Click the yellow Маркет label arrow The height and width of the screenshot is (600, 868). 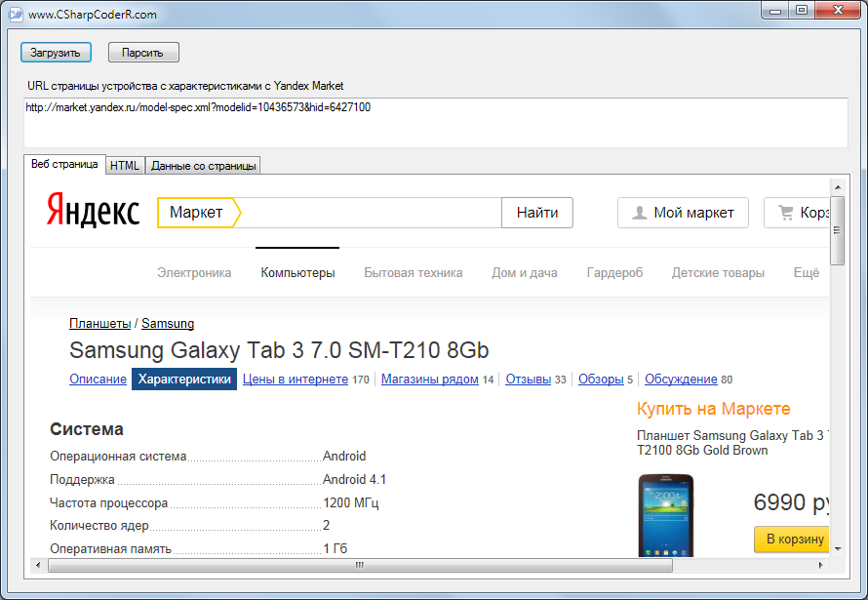point(199,213)
